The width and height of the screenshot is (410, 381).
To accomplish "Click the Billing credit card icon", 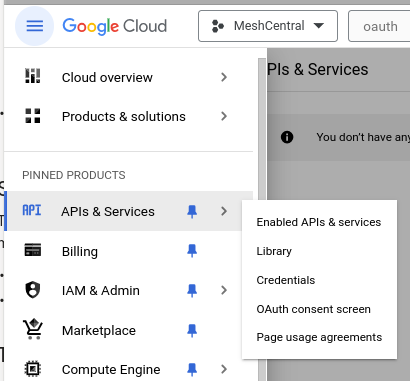I will tap(33, 250).
